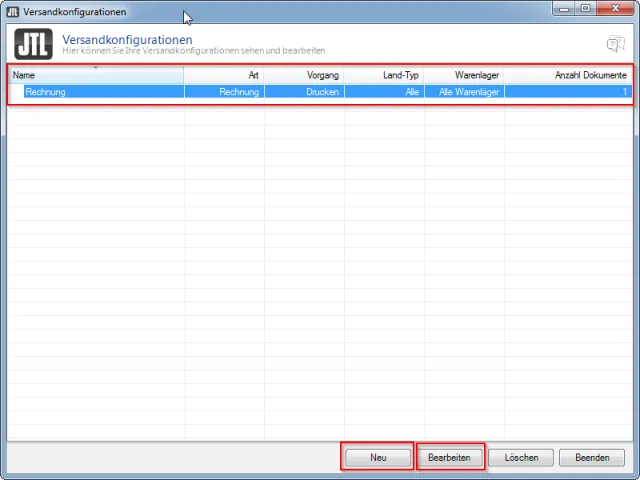Close the dialog with Beenden
Screen dimensions: 640x480
point(592,458)
